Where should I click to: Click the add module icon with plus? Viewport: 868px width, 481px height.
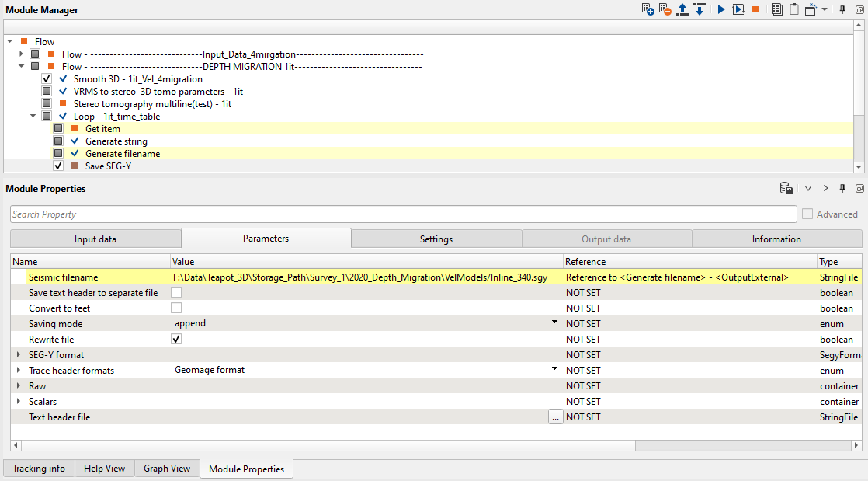(x=648, y=10)
